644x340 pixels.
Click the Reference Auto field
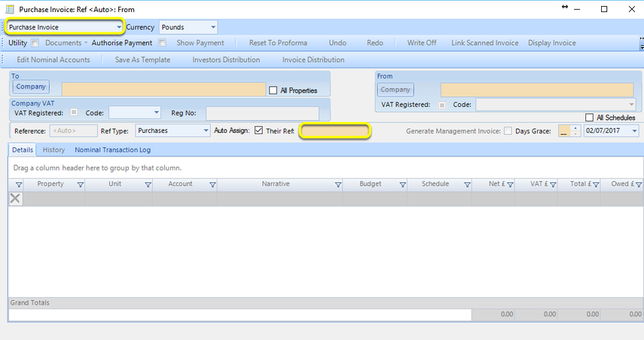coord(74,130)
